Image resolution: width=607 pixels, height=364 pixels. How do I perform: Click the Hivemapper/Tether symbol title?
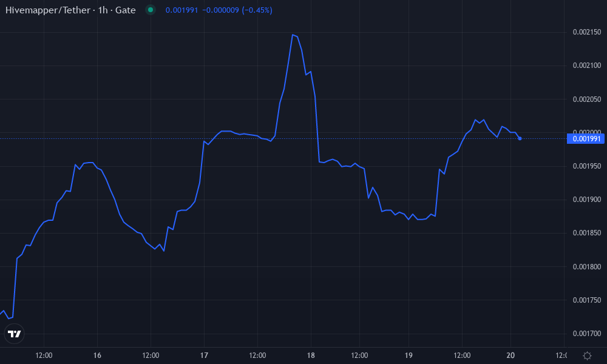(70, 10)
